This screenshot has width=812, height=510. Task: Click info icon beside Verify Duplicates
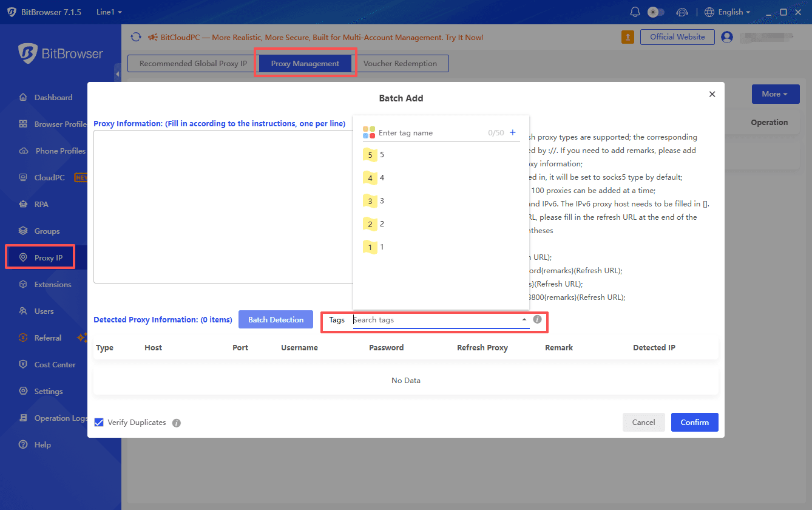click(x=177, y=423)
